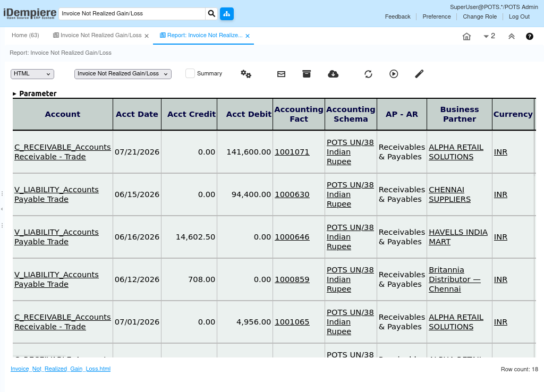The image size is (544, 392).
Task: Click the Feedback menu link
Action: (397, 16)
